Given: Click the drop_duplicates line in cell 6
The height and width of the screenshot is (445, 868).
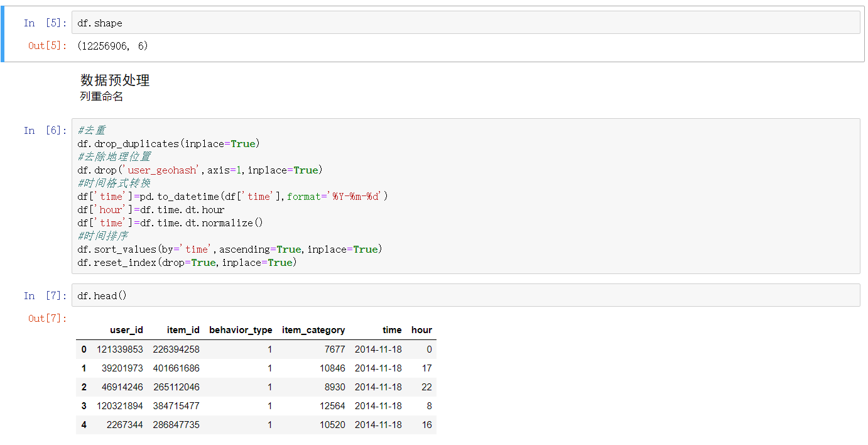Looking at the screenshot, I should tap(168, 144).
